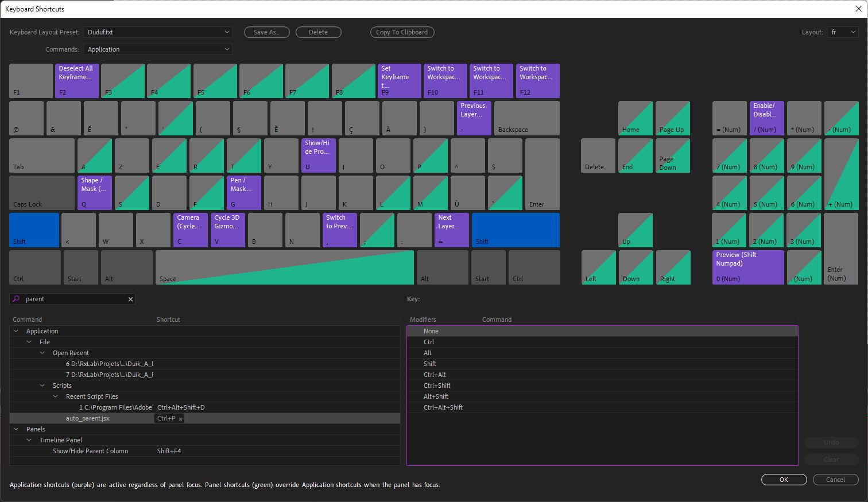This screenshot has width=868, height=502.
Task: Click the Copy To Clipboard button
Action: (x=402, y=32)
